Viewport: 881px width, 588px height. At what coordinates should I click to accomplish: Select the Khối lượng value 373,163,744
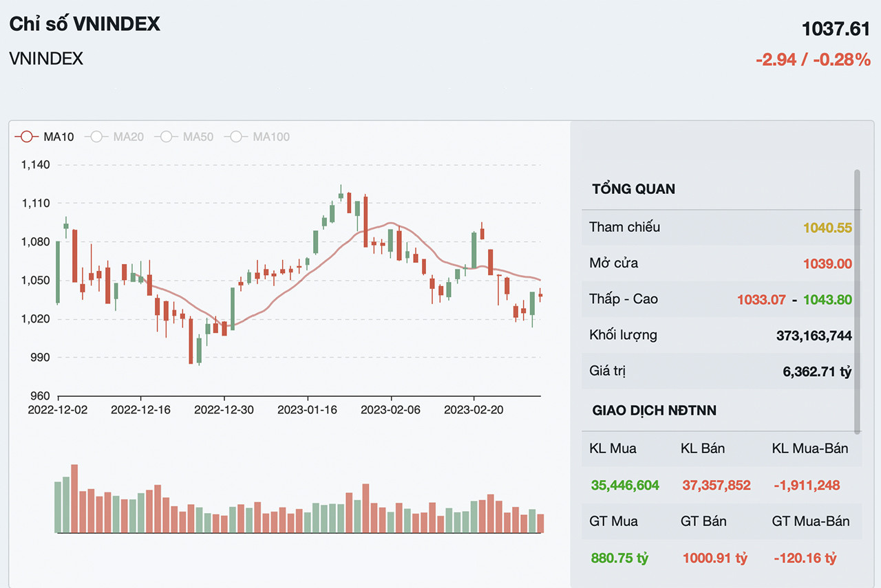814,336
